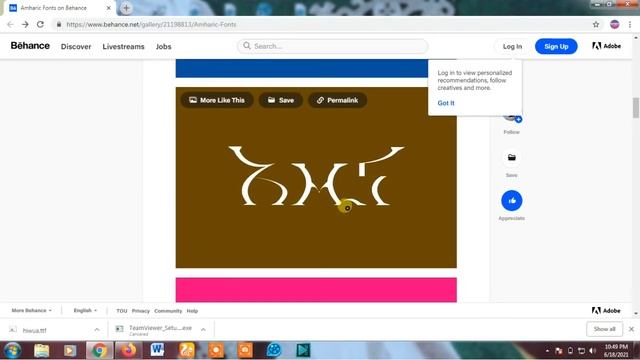The height and width of the screenshot is (360, 640).
Task: Open File Explorer from the taskbar
Action: [x=41, y=350]
